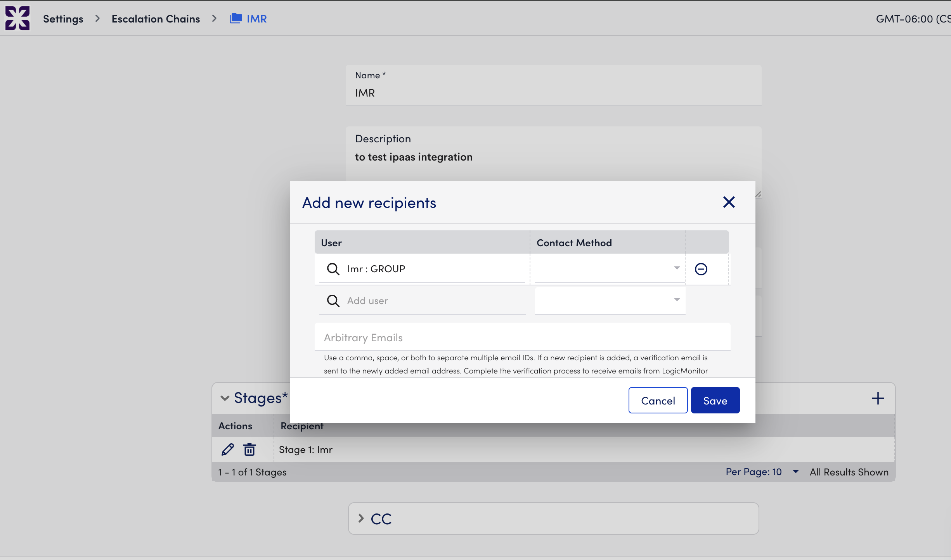Image resolution: width=951 pixels, height=560 pixels.
Task: Remove the Imr GROUP recipient row
Action: [x=701, y=269]
